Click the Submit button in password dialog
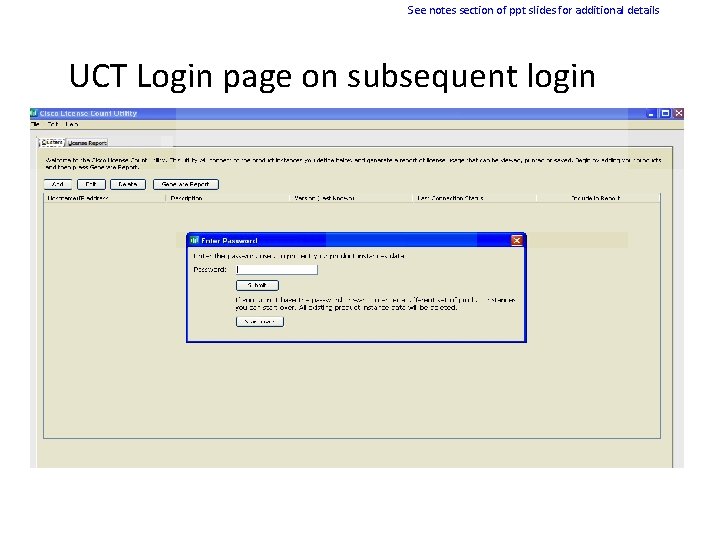 point(257,285)
